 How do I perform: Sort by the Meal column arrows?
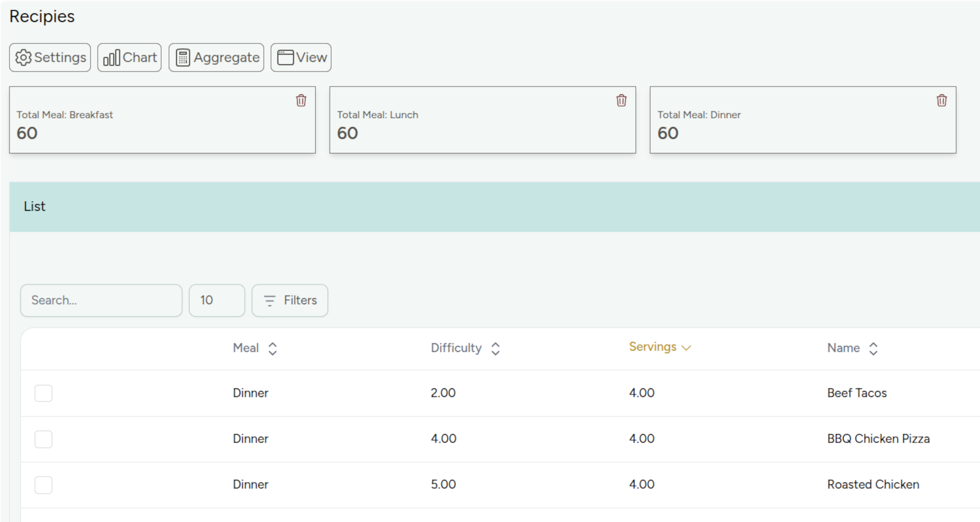[272, 348]
